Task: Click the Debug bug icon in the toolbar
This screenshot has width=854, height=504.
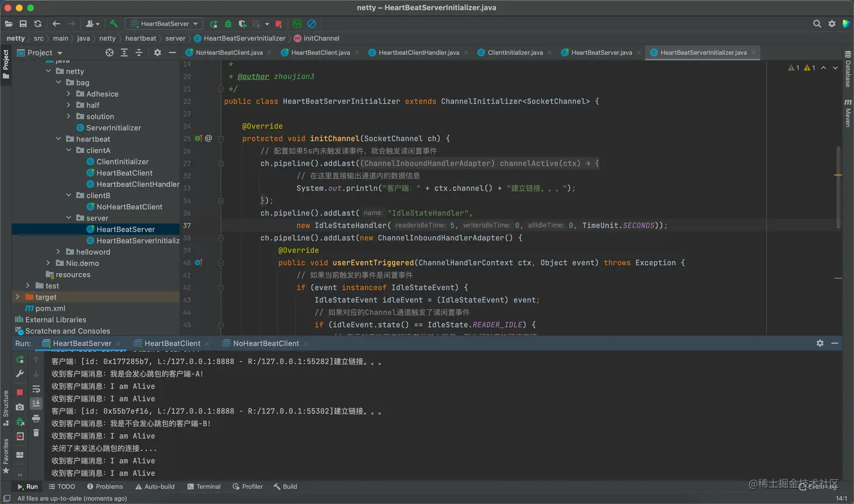Action: tap(228, 24)
